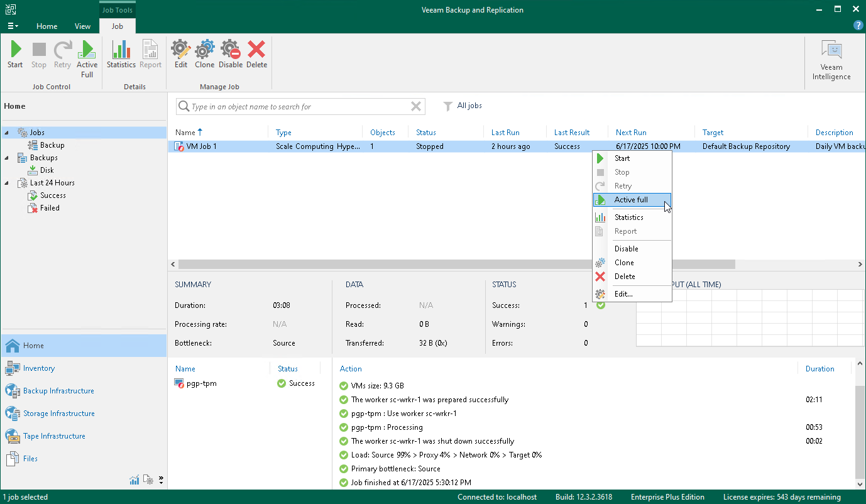Collapse the Jobs tree node
The image size is (866, 504).
[7, 133]
